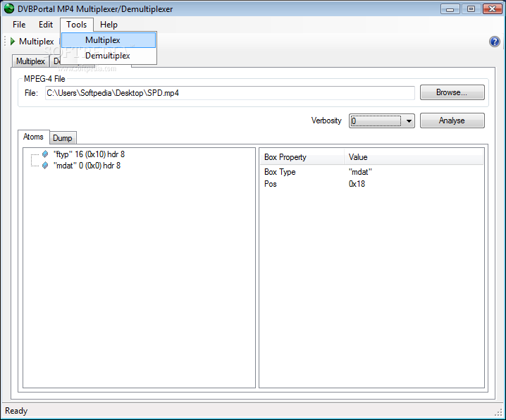Click the ftyp atom cube icon
The height and width of the screenshot is (420, 506).
click(x=45, y=154)
